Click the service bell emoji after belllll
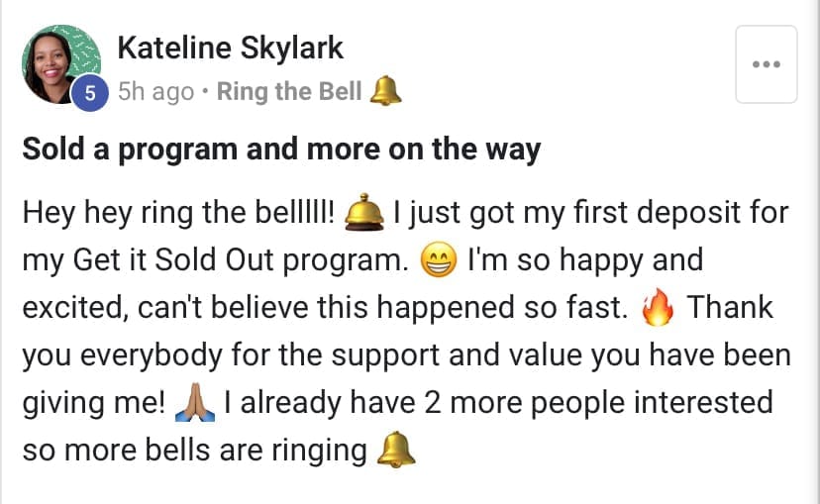The height and width of the screenshot is (504, 820). click(362, 212)
